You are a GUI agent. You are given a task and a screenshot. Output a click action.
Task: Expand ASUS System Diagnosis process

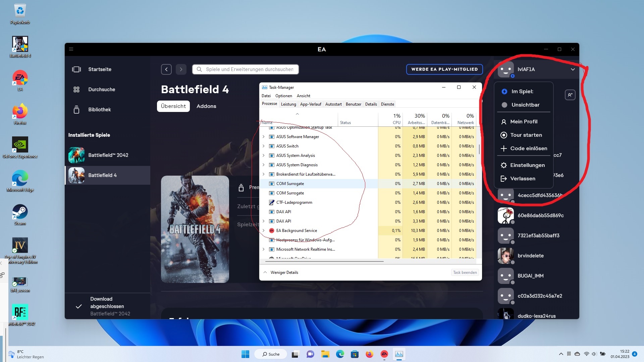pyautogui.click(x=263, y=165)
